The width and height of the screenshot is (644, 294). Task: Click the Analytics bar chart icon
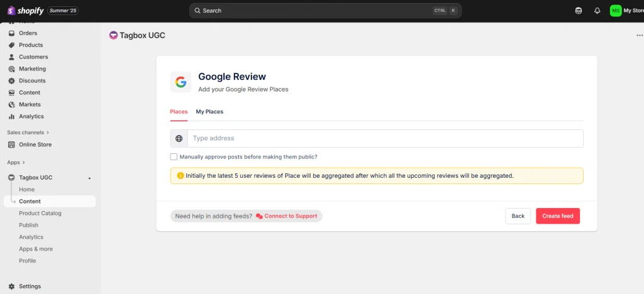(11, 116)
